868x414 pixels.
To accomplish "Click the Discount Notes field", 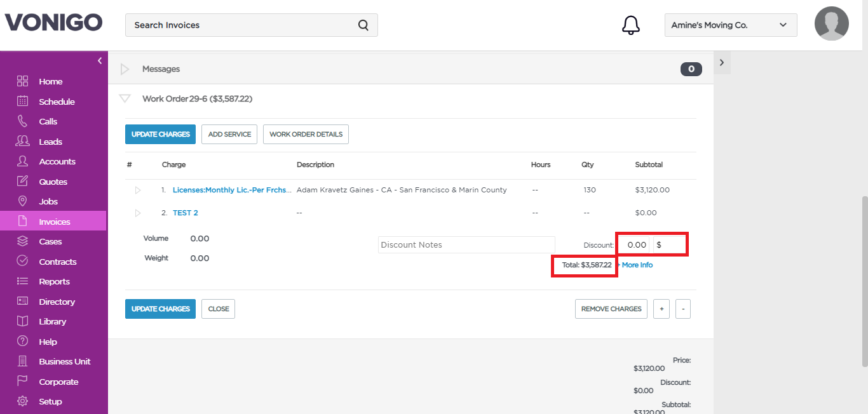I will [x=466, y=244].
